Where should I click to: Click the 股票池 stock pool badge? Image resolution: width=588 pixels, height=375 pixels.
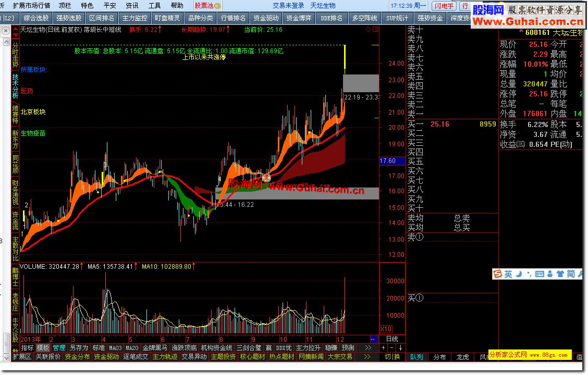[x=207, y=6]
